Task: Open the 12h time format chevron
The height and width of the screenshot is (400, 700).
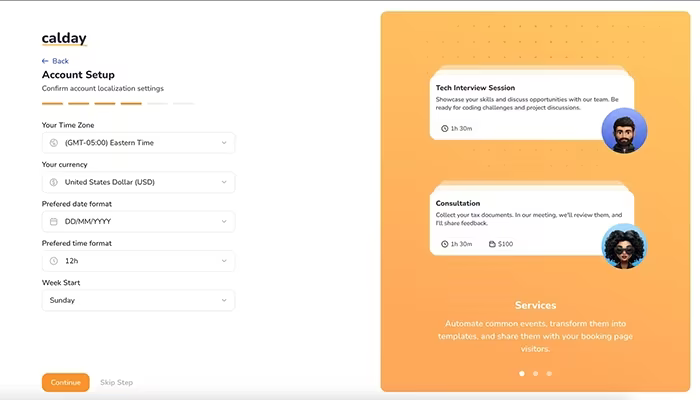Action: 224,261
